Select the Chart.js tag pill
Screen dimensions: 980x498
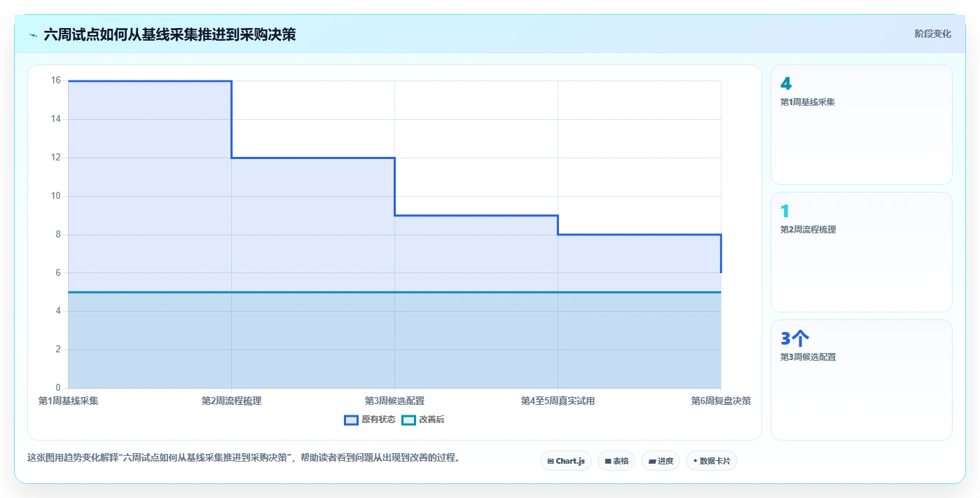tap(566, 461)
